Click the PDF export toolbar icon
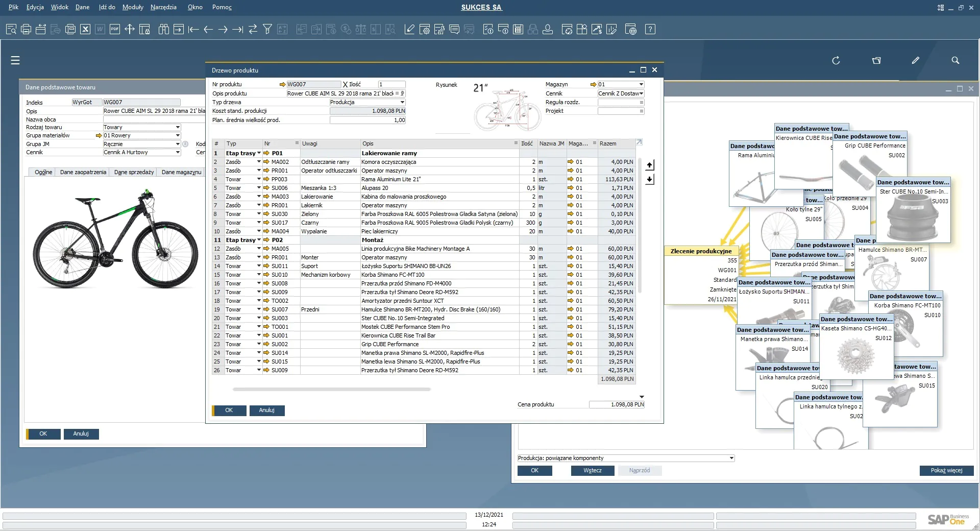Screen dimensions: 980x531 [x=115, y=30]
